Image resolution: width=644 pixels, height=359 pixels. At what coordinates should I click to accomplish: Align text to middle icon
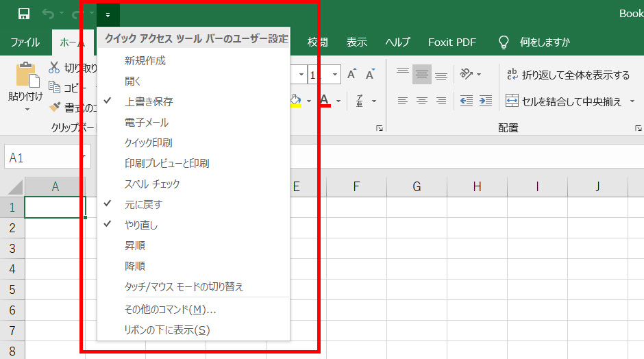pyautogui.click(x=422, y=75)
